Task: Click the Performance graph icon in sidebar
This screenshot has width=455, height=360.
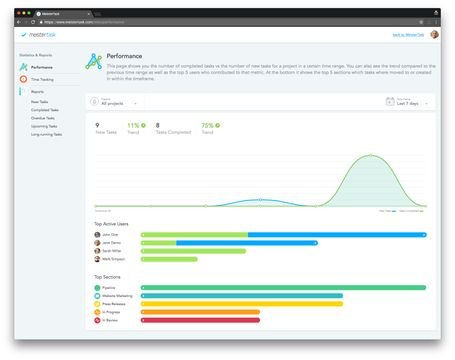Action: (23, 67)
